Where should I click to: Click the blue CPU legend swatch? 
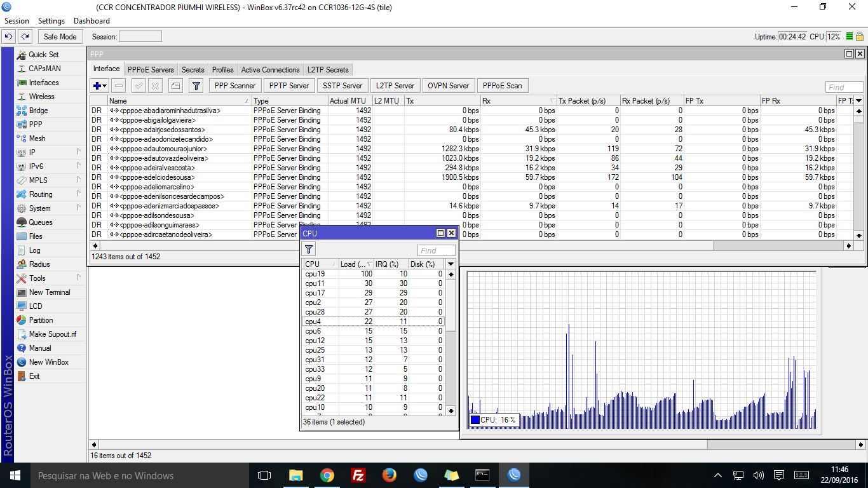click(475, 420)
